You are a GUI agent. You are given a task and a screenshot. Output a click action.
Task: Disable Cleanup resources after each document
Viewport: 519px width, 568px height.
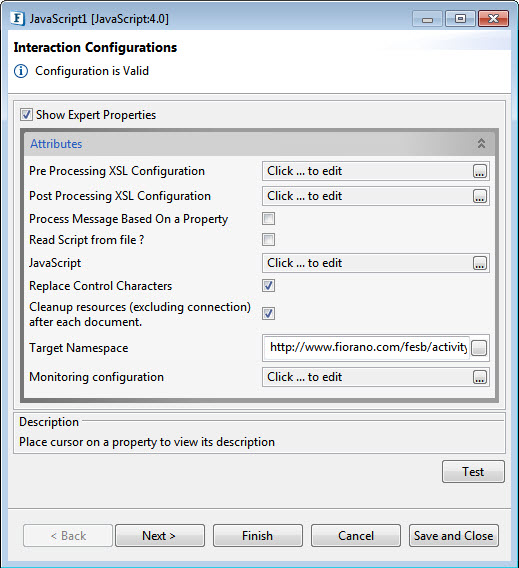click(268, 313)
